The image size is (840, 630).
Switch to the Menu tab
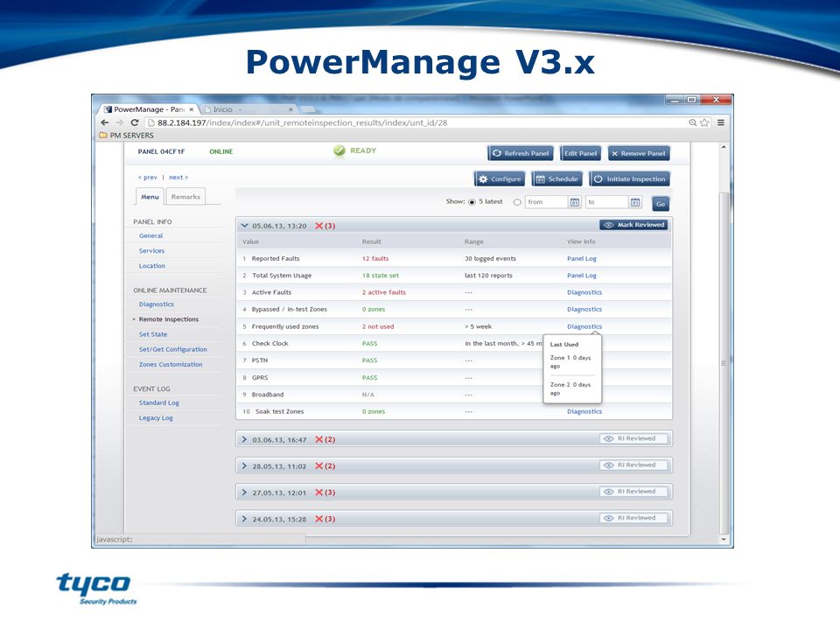click(150, 197)
